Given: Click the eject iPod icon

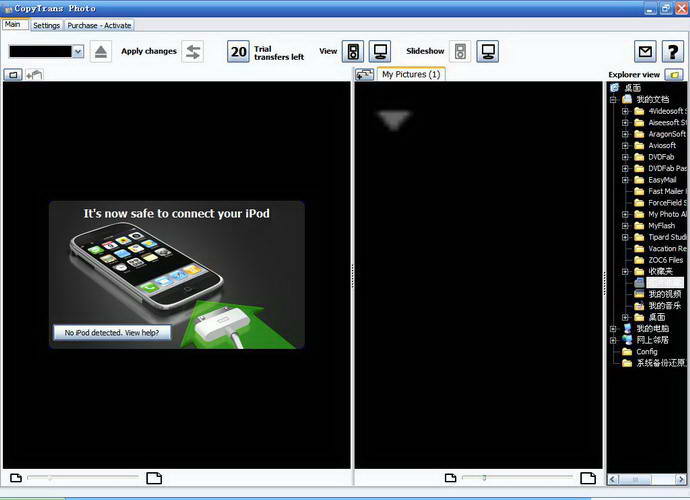Looking at the screenshot, I should tap(101, 51).
